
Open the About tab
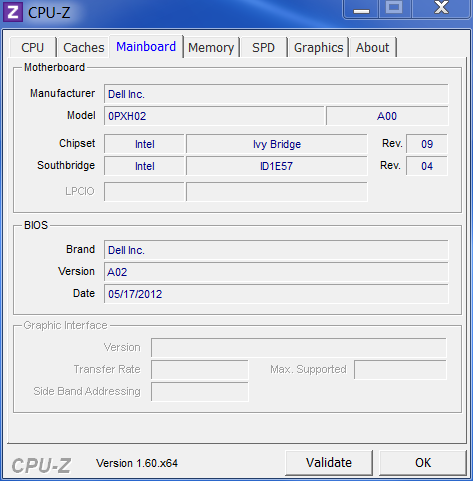pos(372,48)
